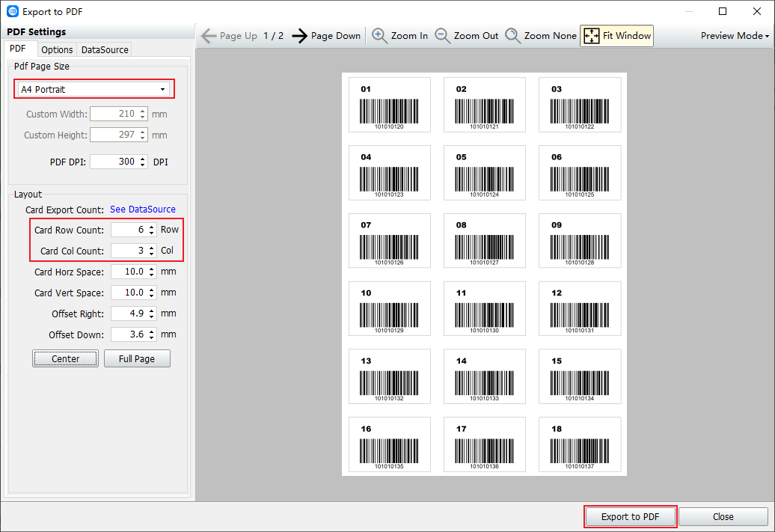Decrease Offset Down with down arrow

tap(152, 337)
